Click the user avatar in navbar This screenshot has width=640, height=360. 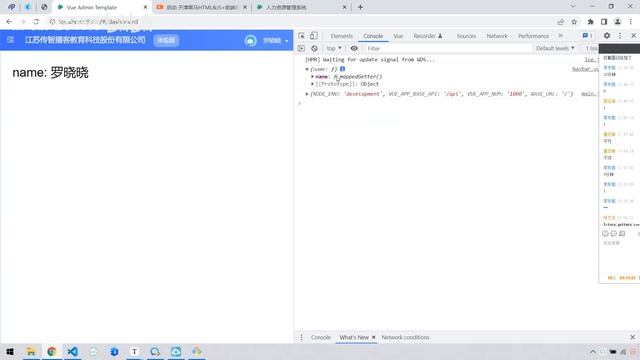pyautogui.click(x=251, y=40)
